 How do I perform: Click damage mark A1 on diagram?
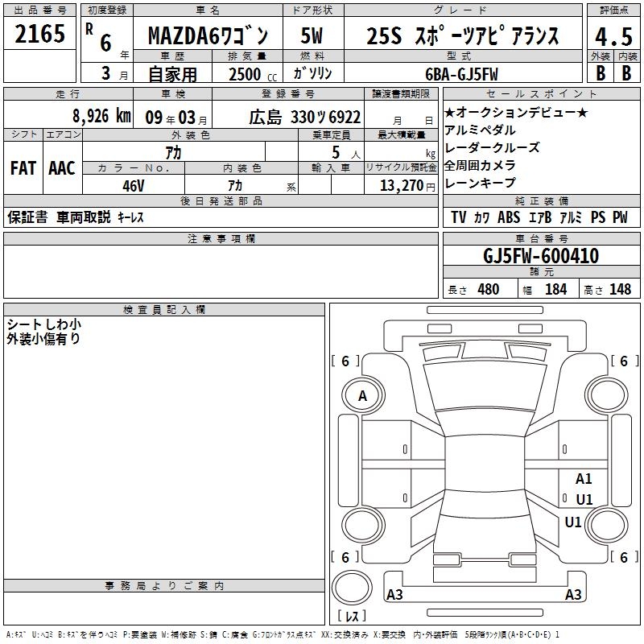coord(584,478)
